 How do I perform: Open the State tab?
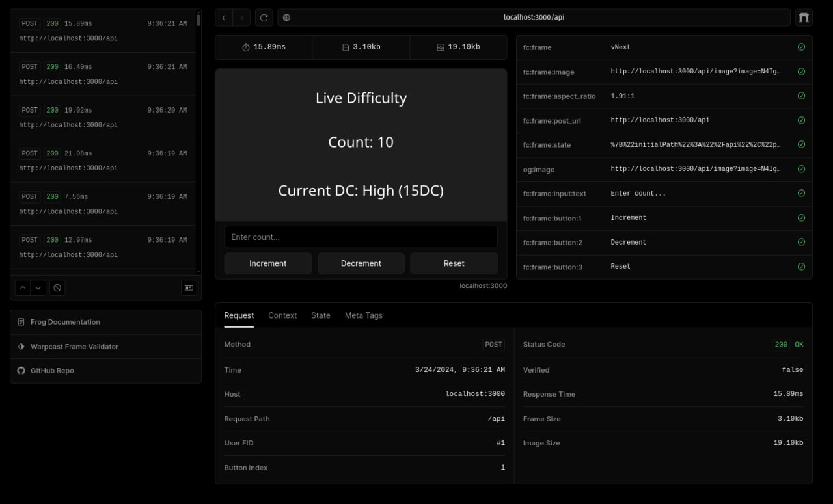click(321, 315)
